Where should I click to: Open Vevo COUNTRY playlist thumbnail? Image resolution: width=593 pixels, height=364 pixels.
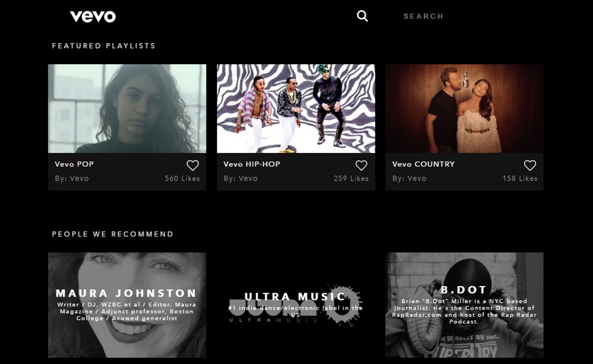tap(464, 108)
